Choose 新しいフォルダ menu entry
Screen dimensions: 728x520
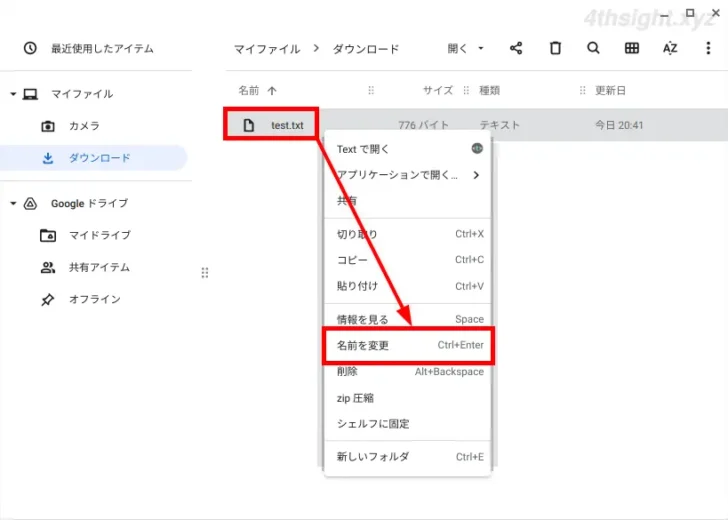(x=407, y=457)
